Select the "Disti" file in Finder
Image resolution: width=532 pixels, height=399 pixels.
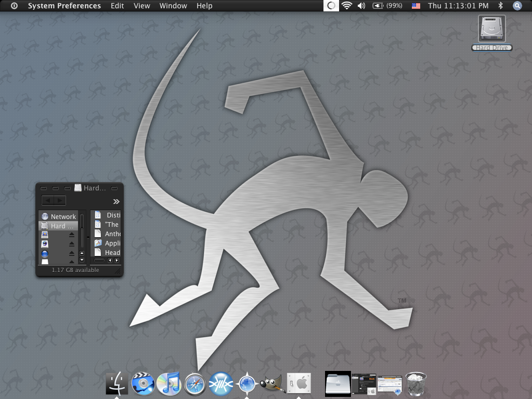(x=108, y=215)
